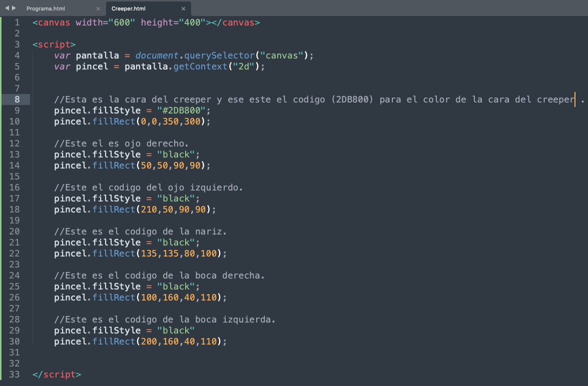Click the comment about la boca izquierda

[x=165, y=319]
